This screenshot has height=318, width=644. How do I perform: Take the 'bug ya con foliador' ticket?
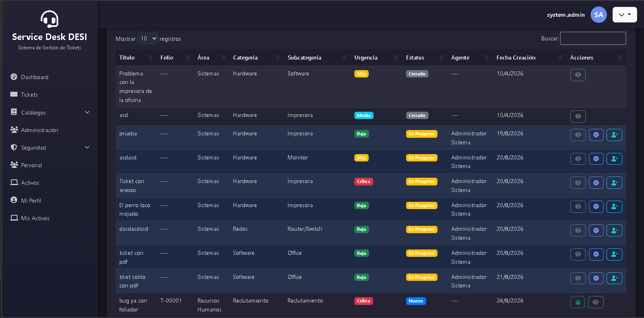578,302
